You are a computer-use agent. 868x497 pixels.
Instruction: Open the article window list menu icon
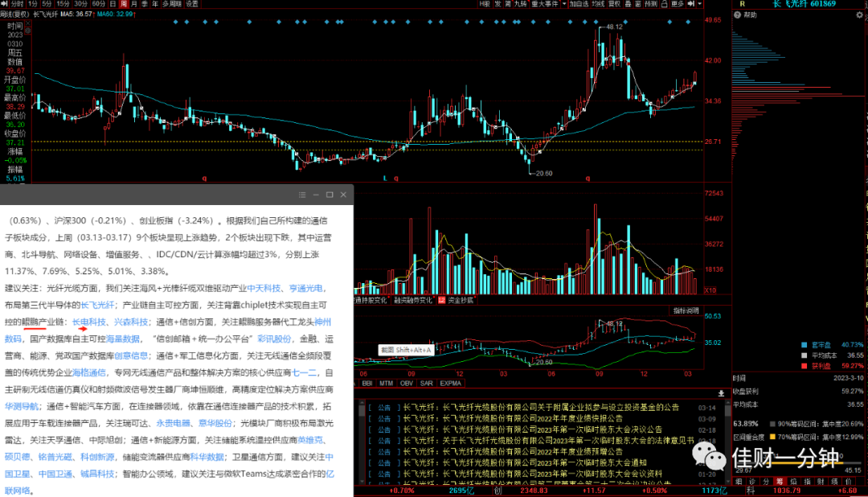click(302, 195)
